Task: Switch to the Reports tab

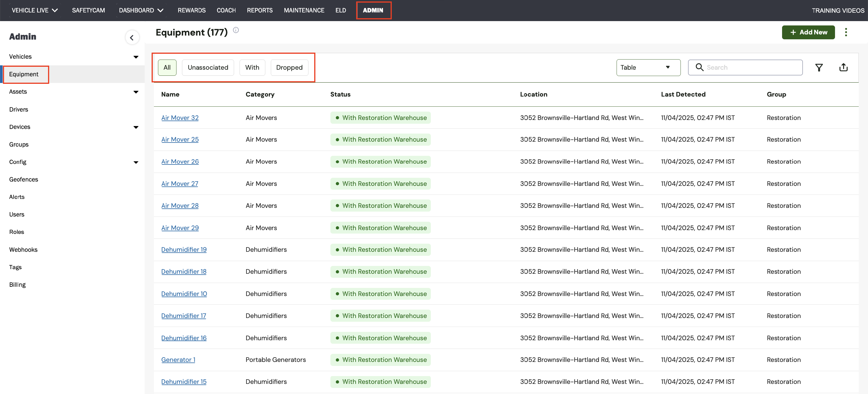Action: coord(260,10)
